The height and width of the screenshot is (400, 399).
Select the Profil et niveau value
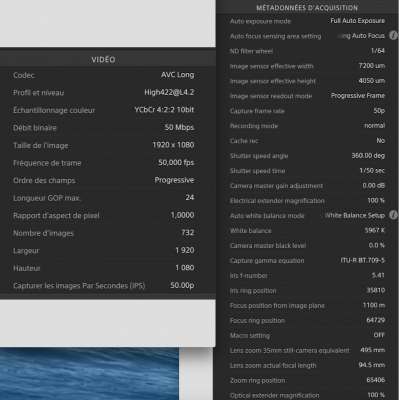(x=169, y=92)
